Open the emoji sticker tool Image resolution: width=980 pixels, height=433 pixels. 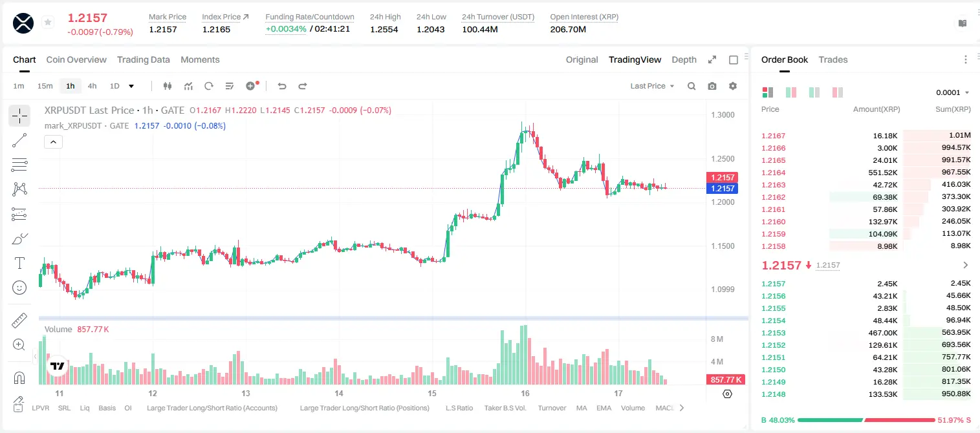coord(19,288)
